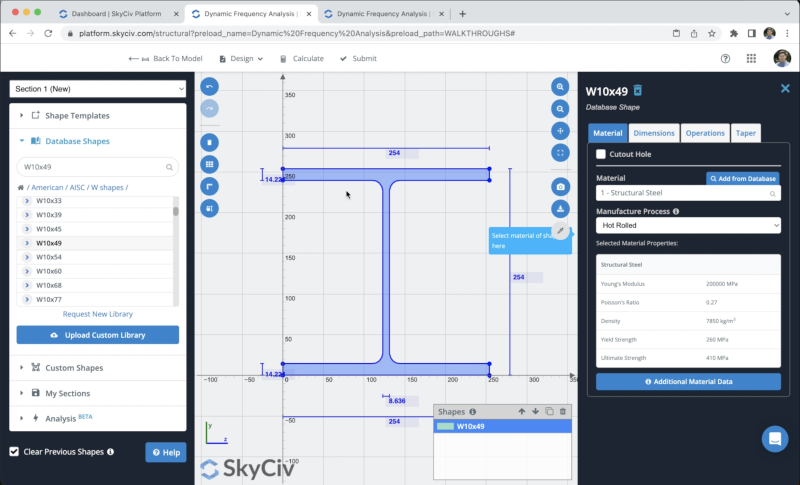Click the fillet corner tool icon
Viewport: 800px width, 485px height.
click(209, 186)
